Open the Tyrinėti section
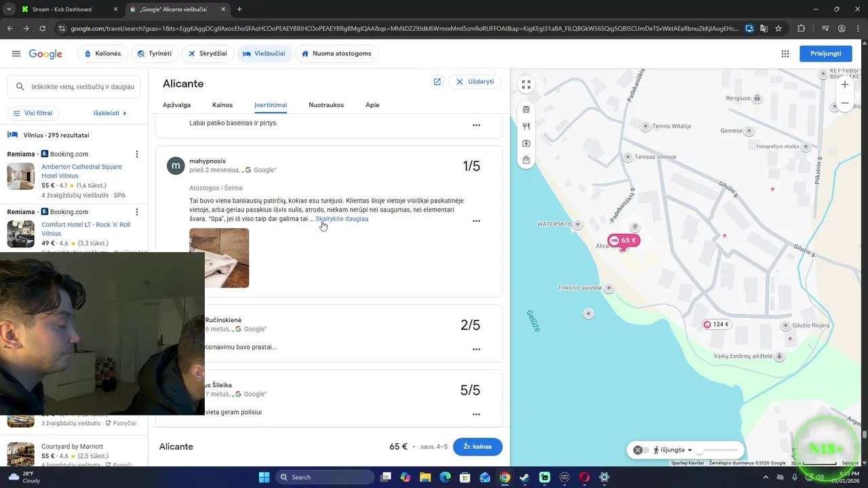The height and width of the screenshot is (488, 868). pyautogui.click(x=154, y=54)
